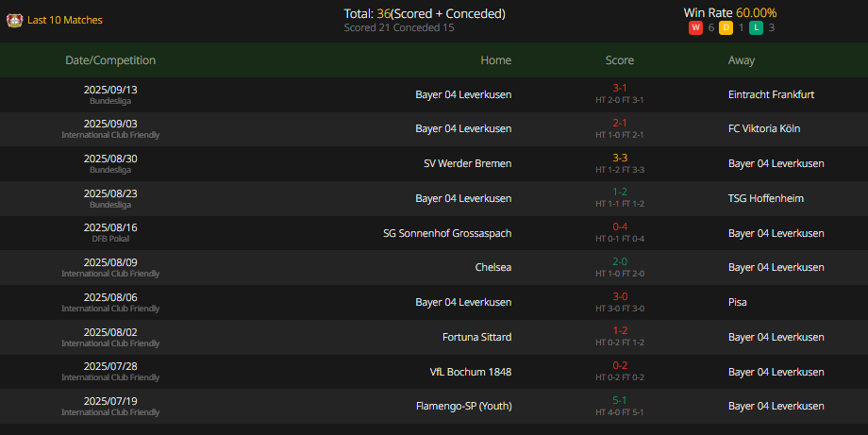Click the 5-1 Flamengo match score

[x=619, y=401]
